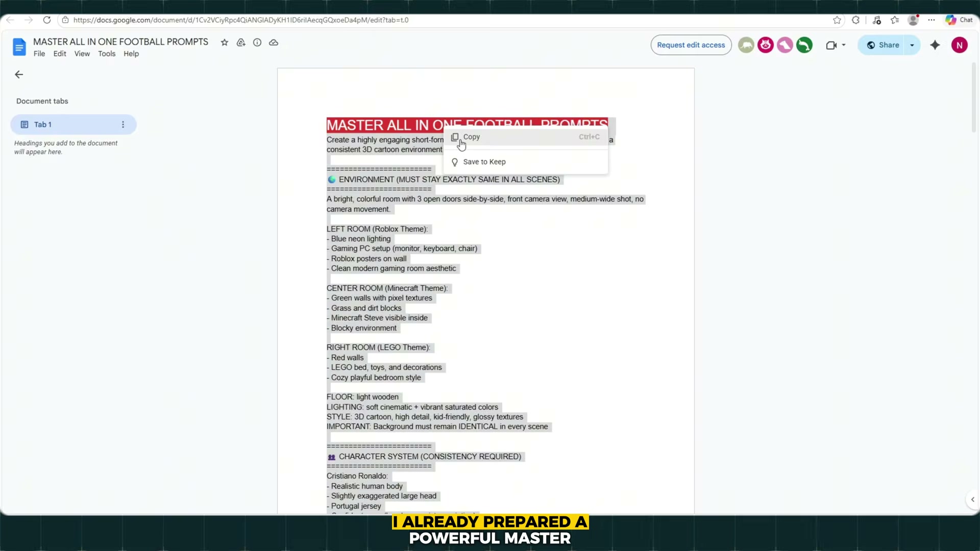This screenshot has width=980, height=551.
Task: Click the "- Roblox posters on wall" line
Action: click(367, 259)
